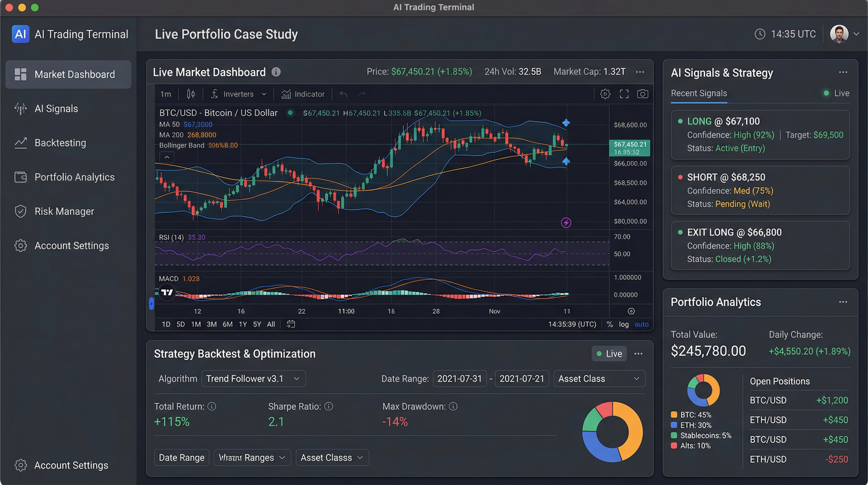868x485 pixels.
Task: Click the TradingView logo on chart
Action: coord(167,292)
